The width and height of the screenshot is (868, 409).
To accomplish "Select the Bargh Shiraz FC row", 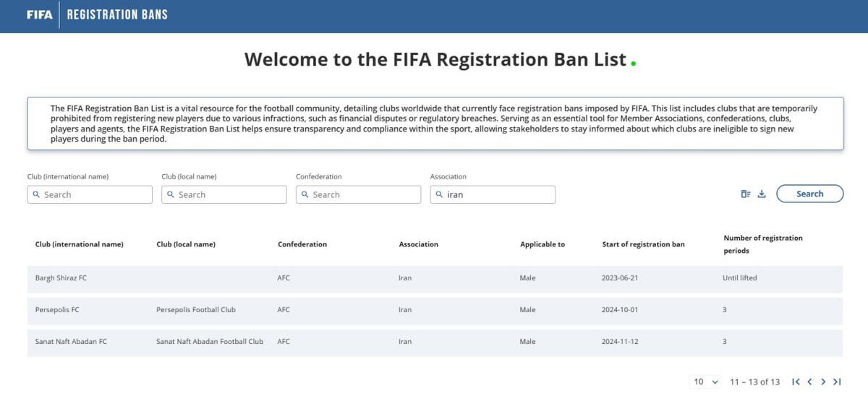I will (434, 278).
